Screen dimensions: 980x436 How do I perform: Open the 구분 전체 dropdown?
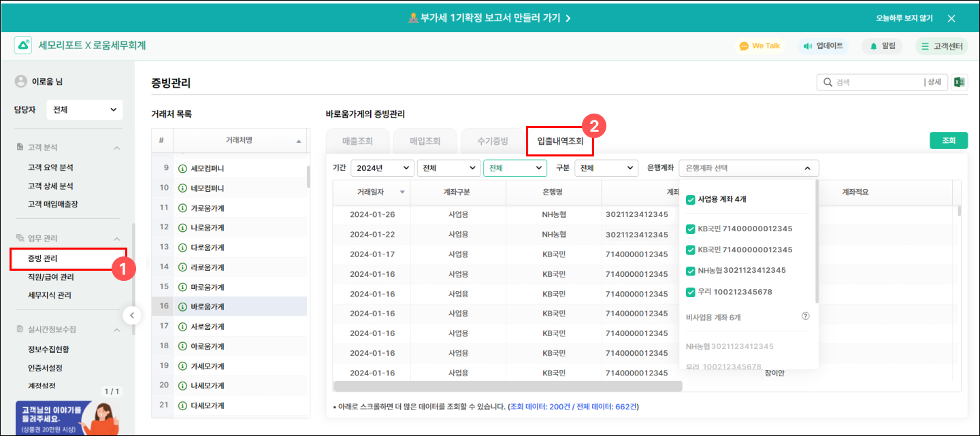click(606, 168)
